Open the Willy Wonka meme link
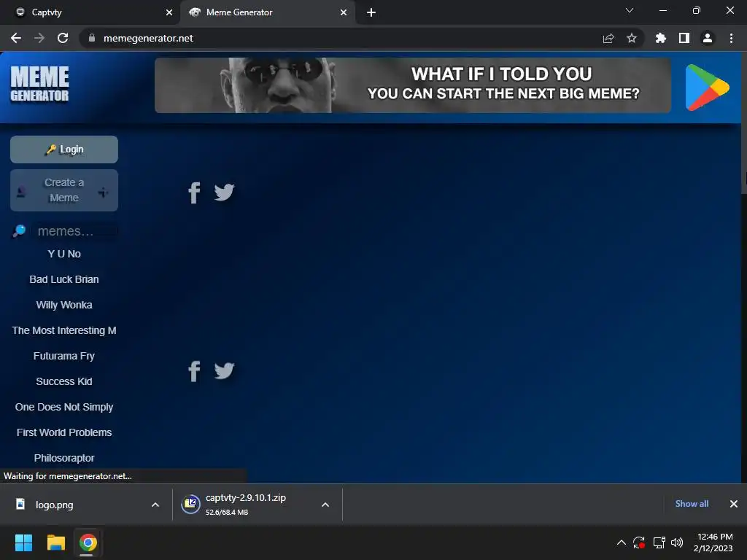This screenshot has height=560, width=747. tap(64, 305)
